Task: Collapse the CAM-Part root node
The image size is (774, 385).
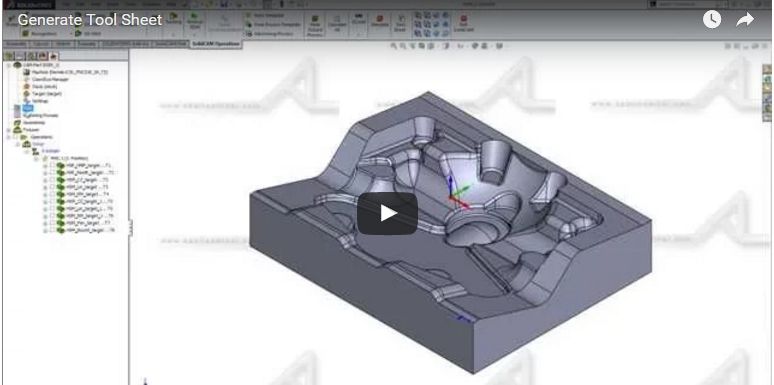Action: coord(8,65)
